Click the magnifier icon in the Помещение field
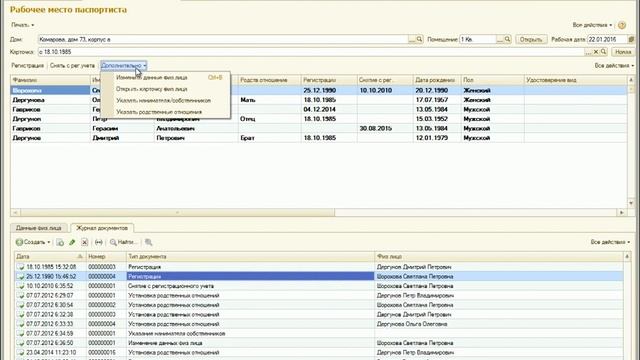The width and height of the screenshot is (640, 360). coord(507,39)
